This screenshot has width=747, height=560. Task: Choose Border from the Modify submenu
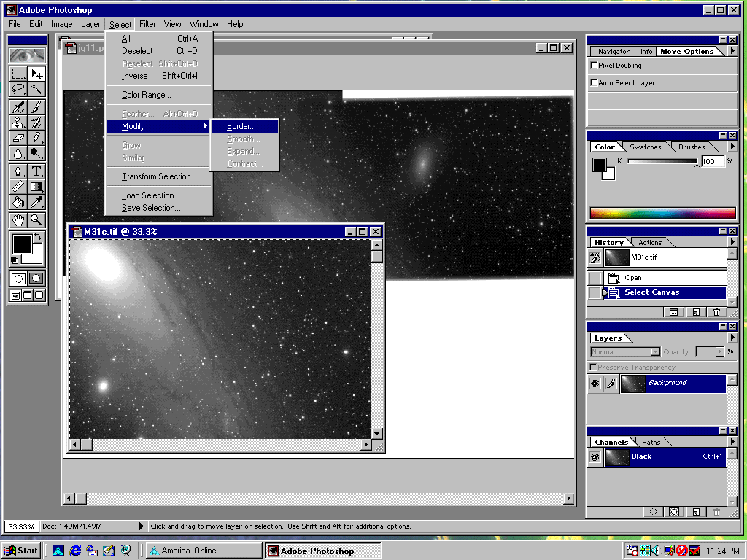click(x=245, y=126)
